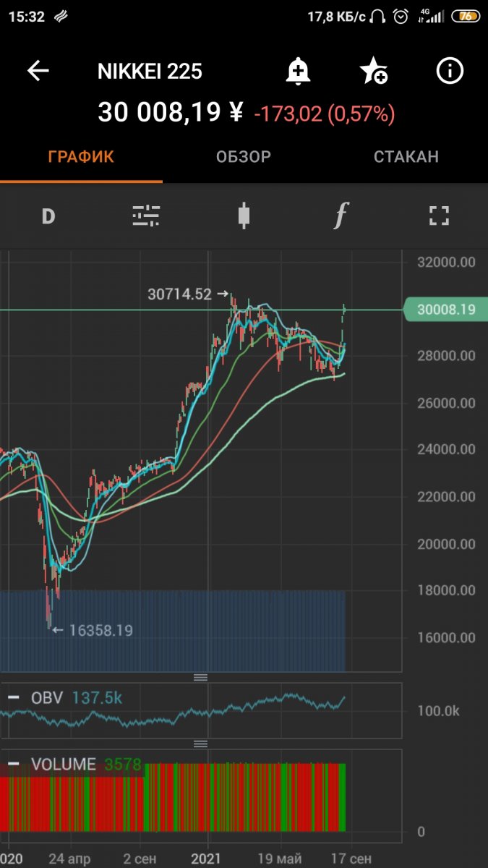Tap the 4G signal status icon
The image size is (488, 868).
pyautogui.click(x=431, y=16)
